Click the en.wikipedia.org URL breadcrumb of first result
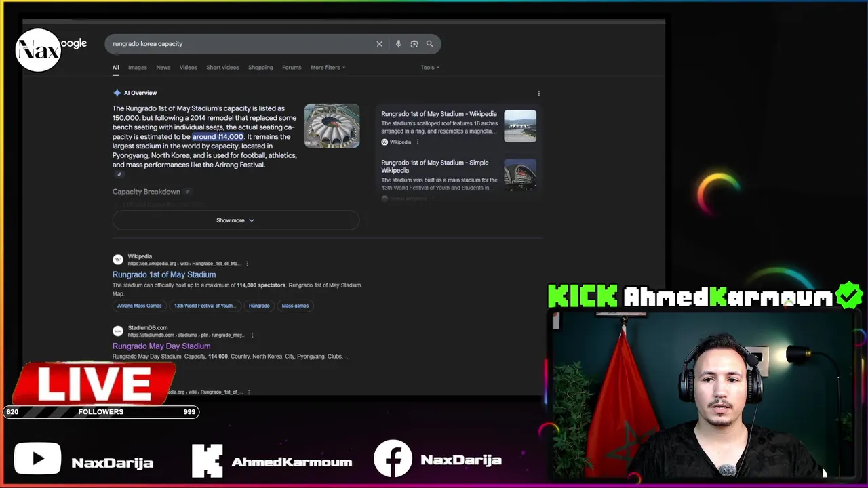Screen dimensions: 868x488 point(184,264)
